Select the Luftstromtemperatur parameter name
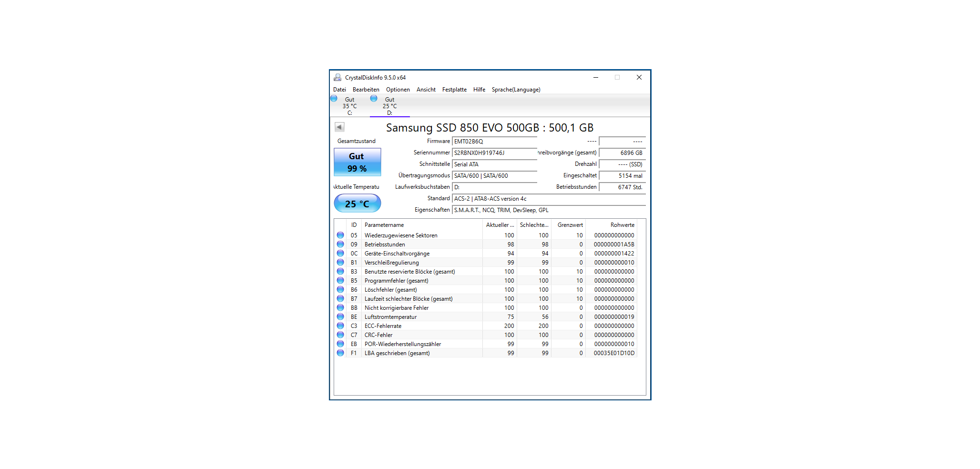Viewport: 980px width, 469px height. click(x=390, y=317)
